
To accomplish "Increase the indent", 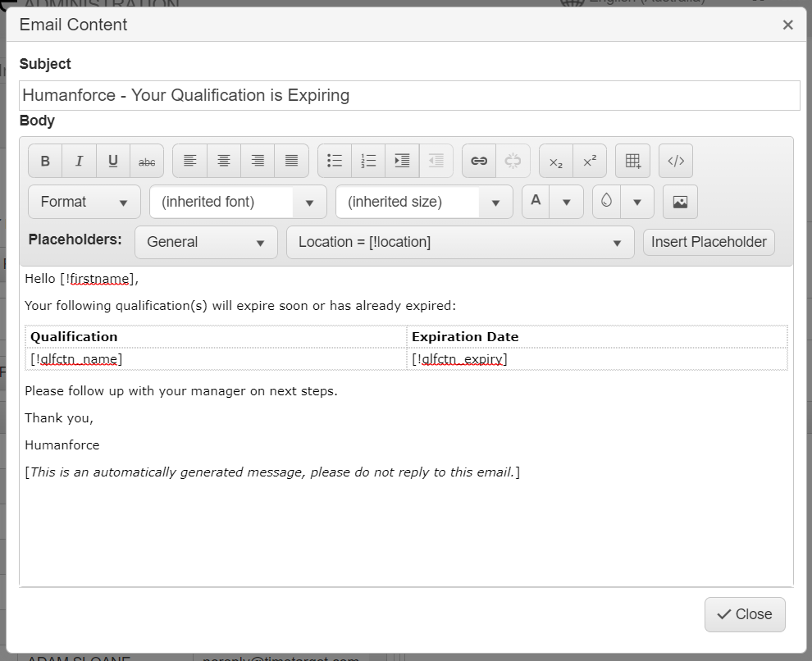I will (x=402, y=161).
